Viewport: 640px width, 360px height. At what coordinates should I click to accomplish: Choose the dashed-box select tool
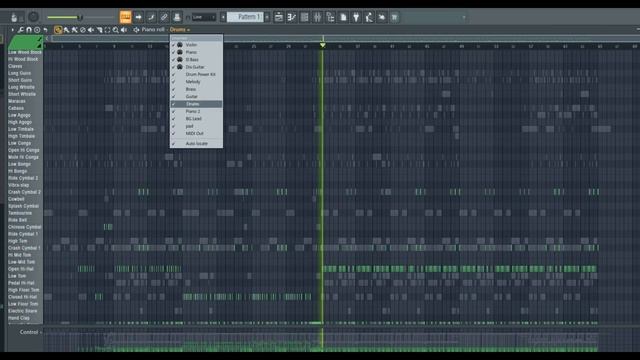107,30
